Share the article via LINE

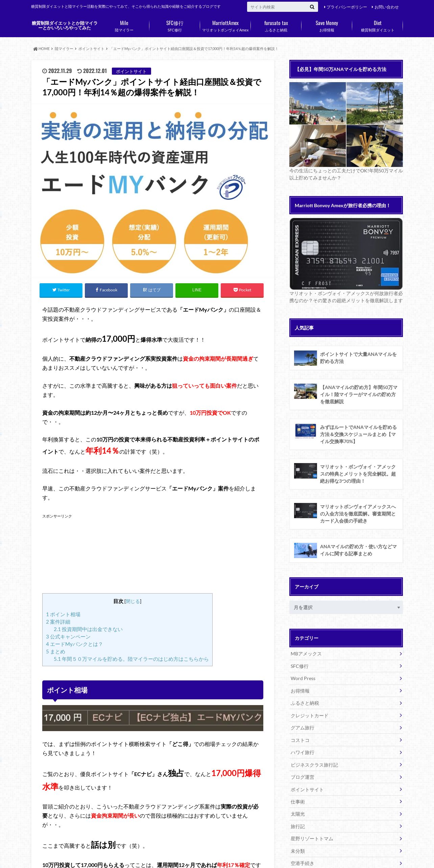click(x=197, y=290)
